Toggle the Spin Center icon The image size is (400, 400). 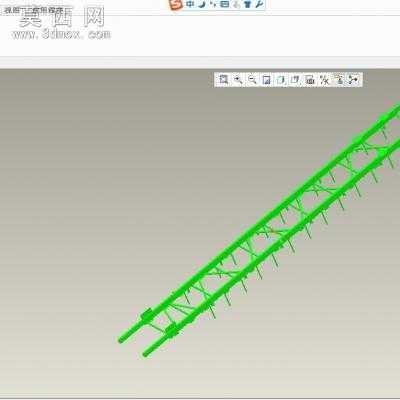(354, 79)
